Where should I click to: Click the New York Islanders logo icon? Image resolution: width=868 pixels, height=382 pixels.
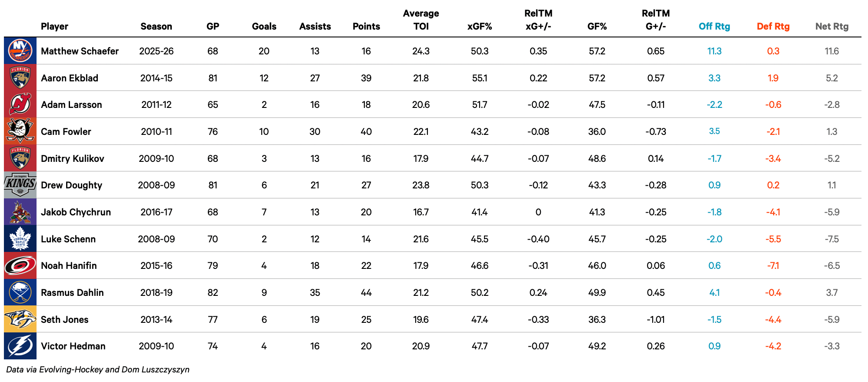[x=20, y=51]
